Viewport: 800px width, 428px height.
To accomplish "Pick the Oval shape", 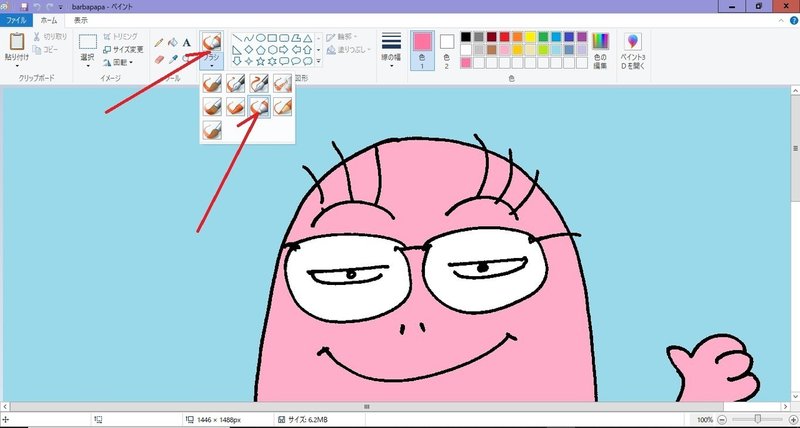I will 260,38.
